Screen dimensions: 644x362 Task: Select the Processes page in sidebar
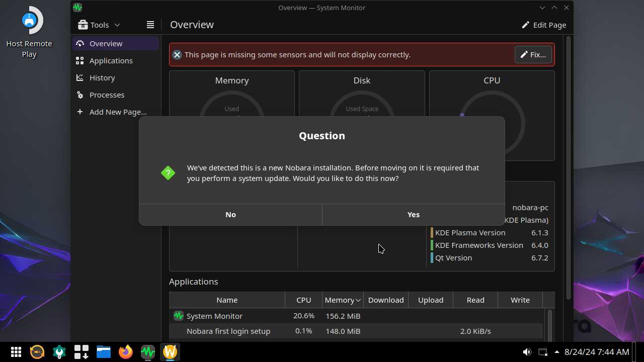pos(116,95)
